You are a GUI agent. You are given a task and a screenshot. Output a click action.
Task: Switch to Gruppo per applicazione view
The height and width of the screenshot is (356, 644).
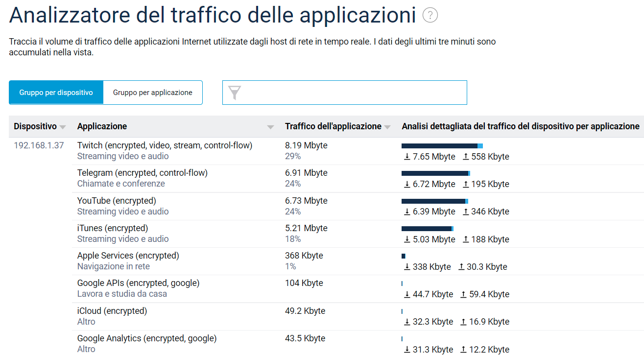coord(153,93)
